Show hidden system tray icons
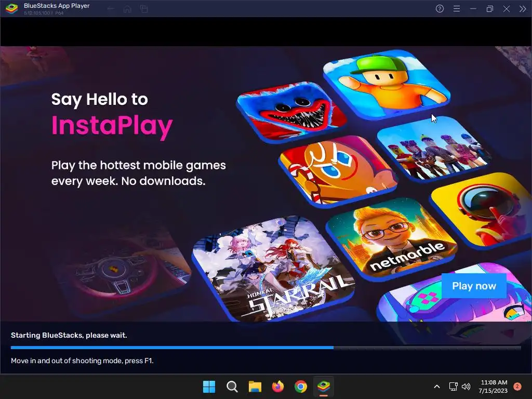This screenshot has height=399, width=532. [437, 387]
